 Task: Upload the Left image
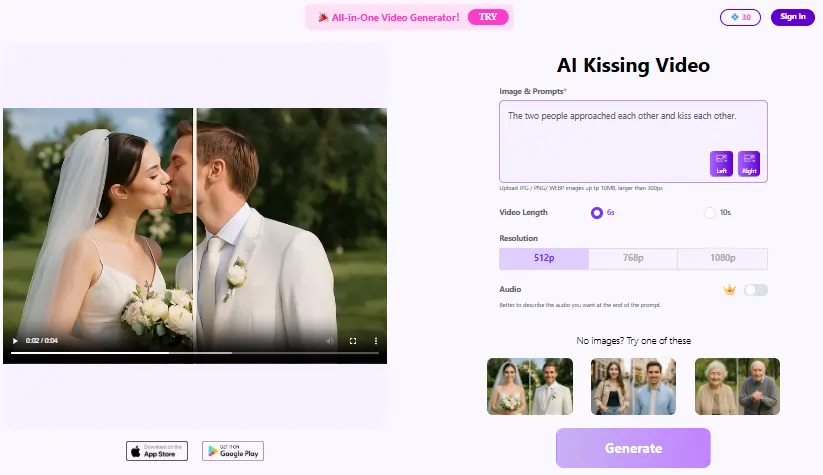(721, 164)
